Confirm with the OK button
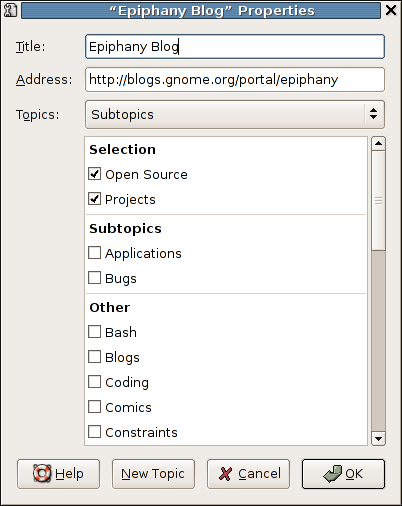 pos(343,474)
